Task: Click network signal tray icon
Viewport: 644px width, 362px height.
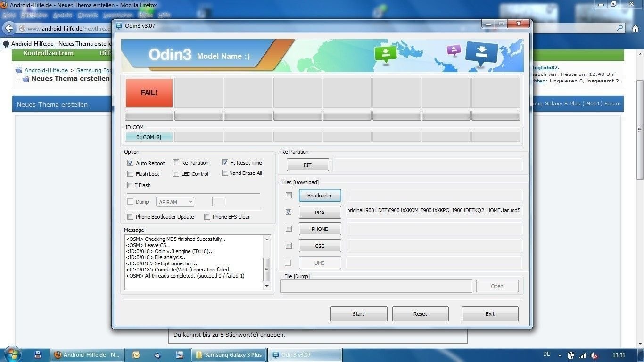Action: pos(583,355)
